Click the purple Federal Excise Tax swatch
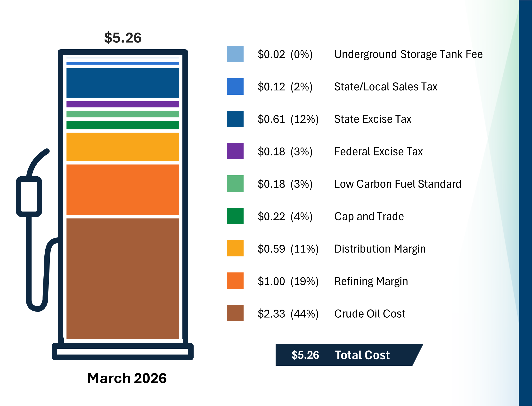The height and width of the screenshot is (406, 532). point(235,151)
